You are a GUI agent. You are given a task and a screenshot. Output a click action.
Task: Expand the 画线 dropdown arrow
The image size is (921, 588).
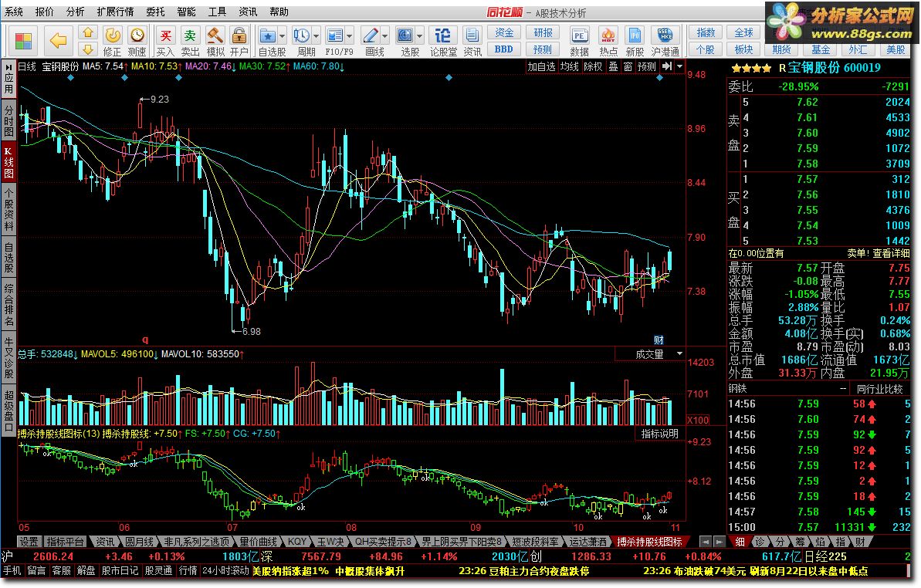[x=384, y=35]
